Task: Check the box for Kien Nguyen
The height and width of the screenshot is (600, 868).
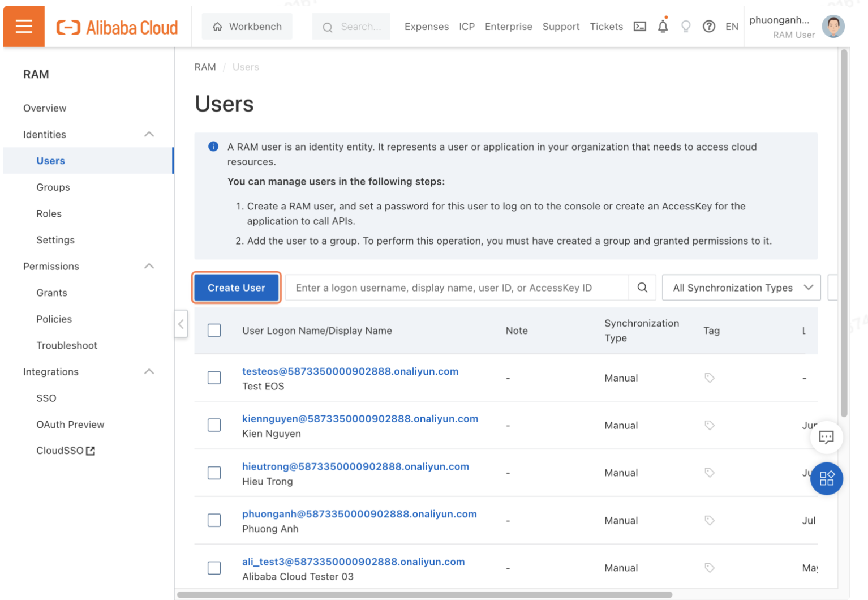Action: pos(214,425)
